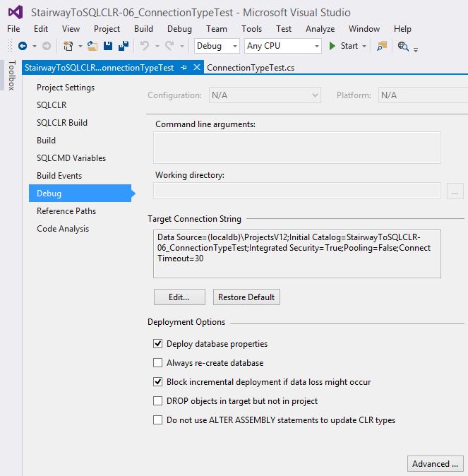Open the Test menu
The width and height of the screenshot is (468, 476).
tap(284, 29)
